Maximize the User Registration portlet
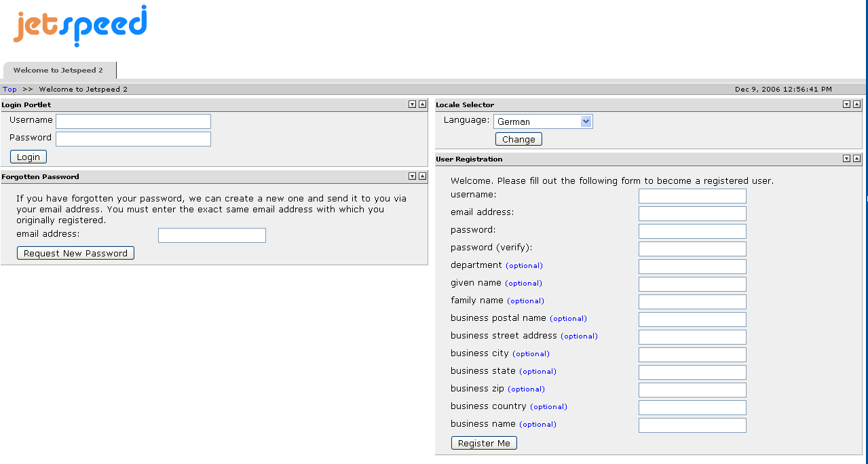868x464 pixels. [x=856, y=159]
